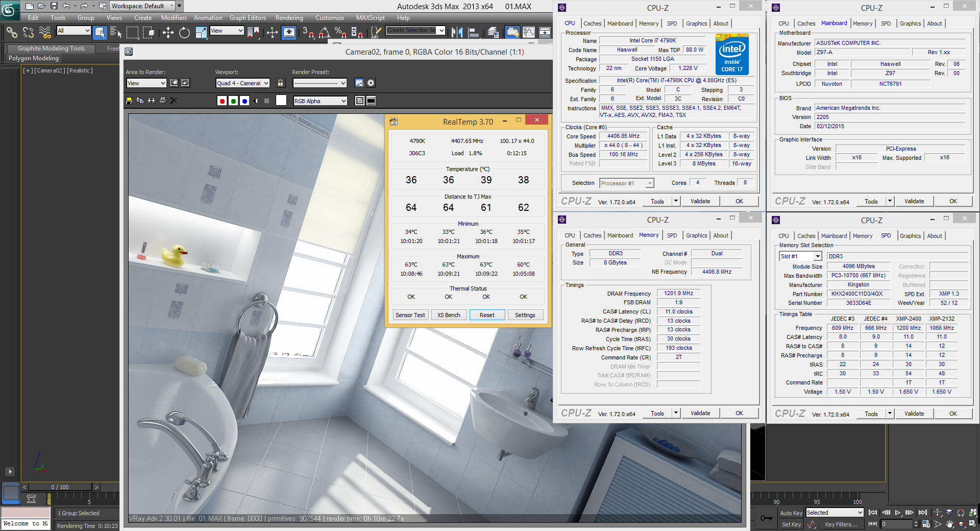Choose Rectangular Selection Region tool
Viewport: 980px width, 531px height.
click(x=133, y=33)
